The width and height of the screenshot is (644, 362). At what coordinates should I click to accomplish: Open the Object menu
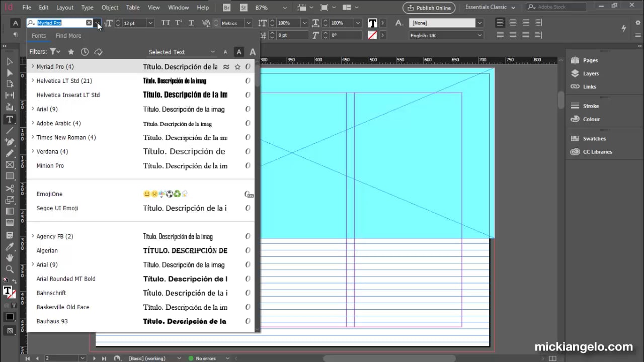tap(110, 8)
